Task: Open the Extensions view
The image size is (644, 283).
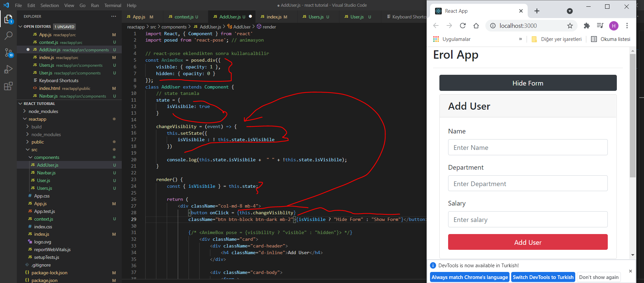Action: click(8, 87)
